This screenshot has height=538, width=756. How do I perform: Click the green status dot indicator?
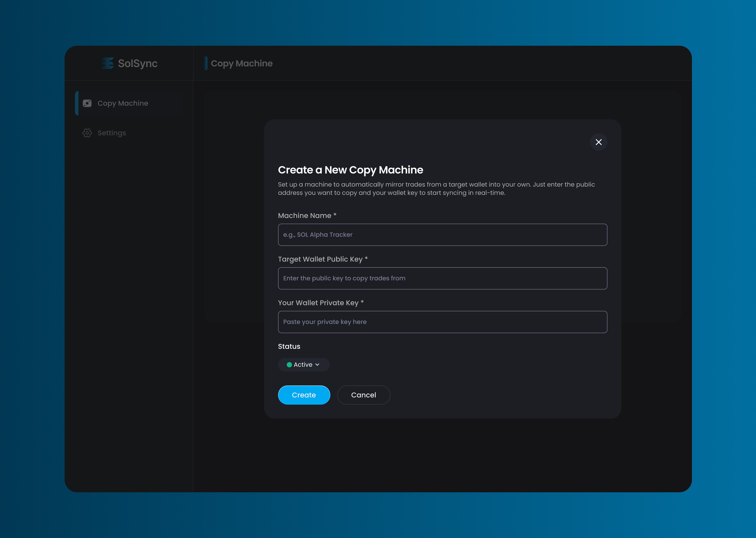coord(289,365)
